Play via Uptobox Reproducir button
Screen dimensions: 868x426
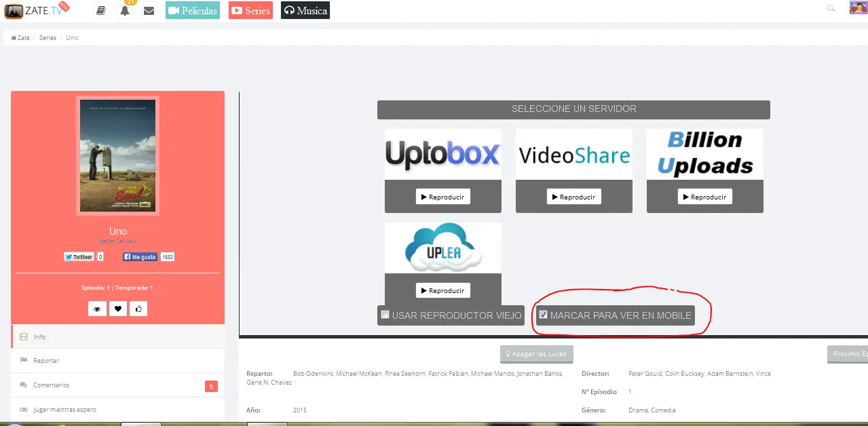[443, 197]
